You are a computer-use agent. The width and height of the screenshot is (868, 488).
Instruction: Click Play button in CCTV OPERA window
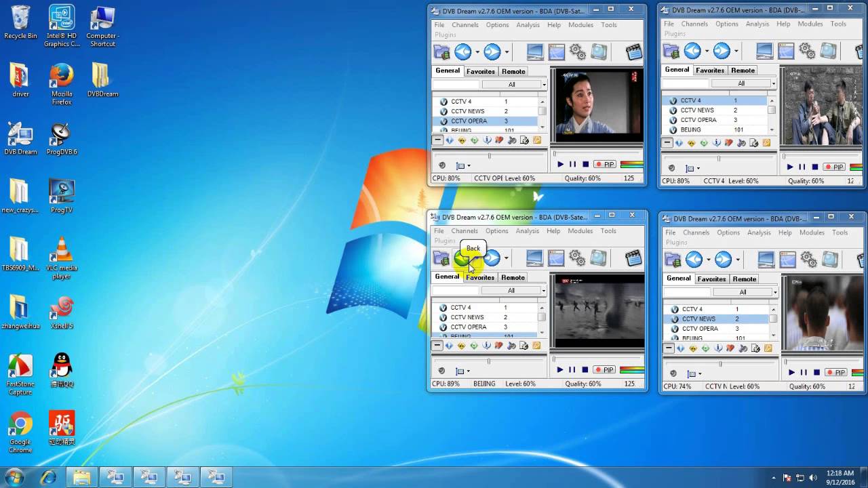click(560, 165)
